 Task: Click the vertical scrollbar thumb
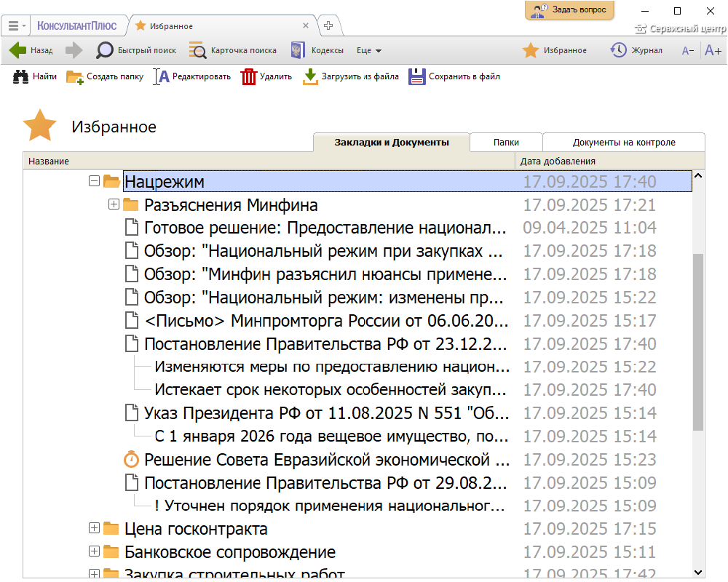pyautogui.click(x=698, y=342)
